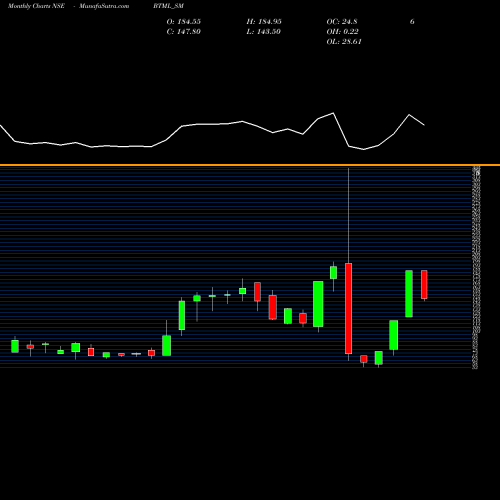The height and width of the screenshot is (500, 500).
Task: Click the peak of the white line chart
Action: point(333,113)
